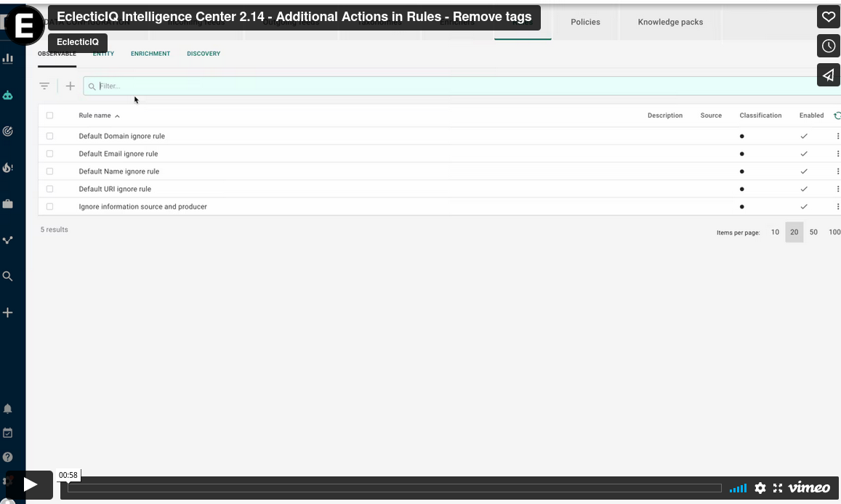Adjust the video volume bars control
Viewport: 841px width, 504px height.
point(738,488)
